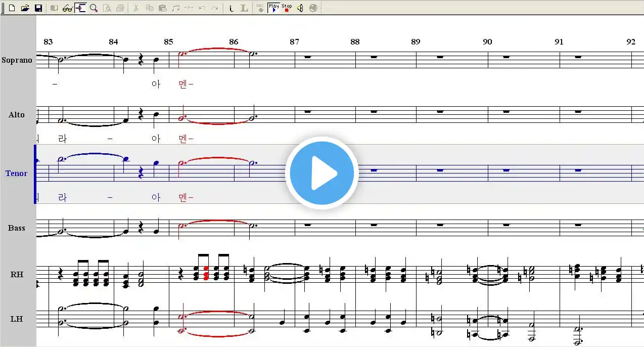Click the speaker sound icon

300,8
